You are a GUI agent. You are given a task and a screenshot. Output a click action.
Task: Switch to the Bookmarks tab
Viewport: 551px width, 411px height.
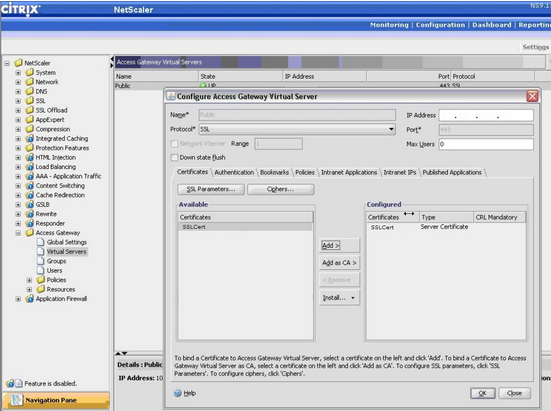pos(274,172)
